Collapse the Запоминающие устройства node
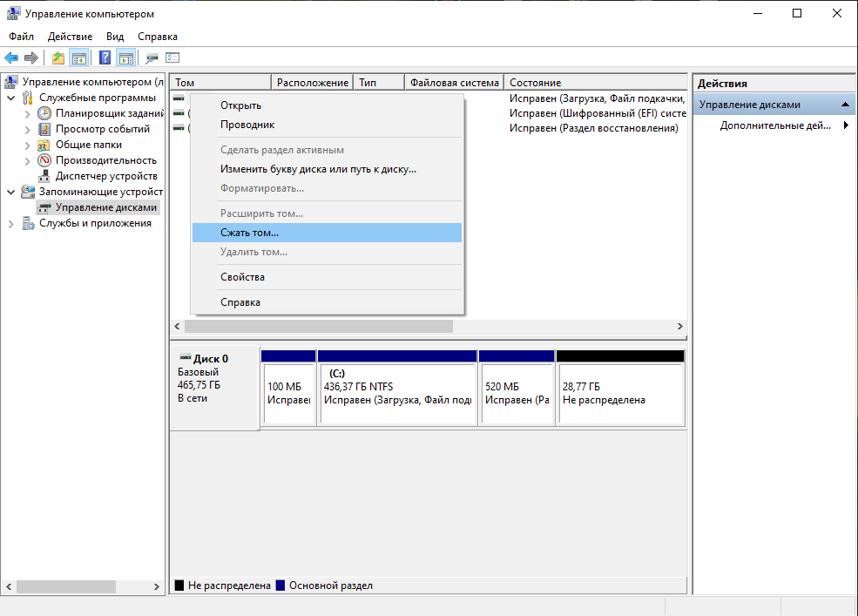 pos(11,193)
